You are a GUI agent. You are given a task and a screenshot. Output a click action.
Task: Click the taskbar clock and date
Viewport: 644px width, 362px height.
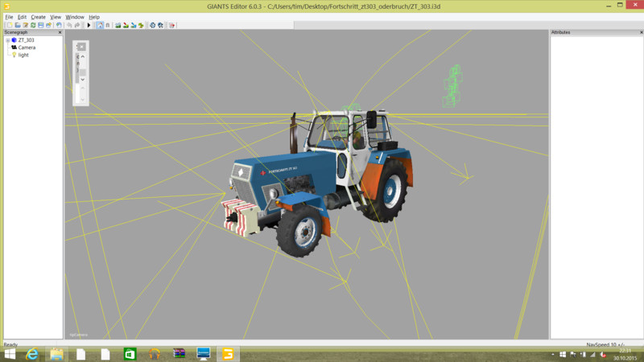pyautogui.click(x=625, y=355)
